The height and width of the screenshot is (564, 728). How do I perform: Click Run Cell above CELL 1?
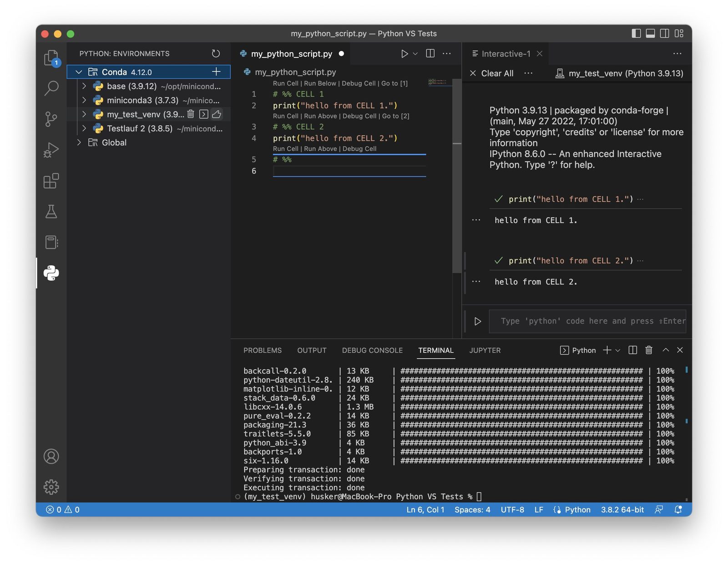(286, 83)
